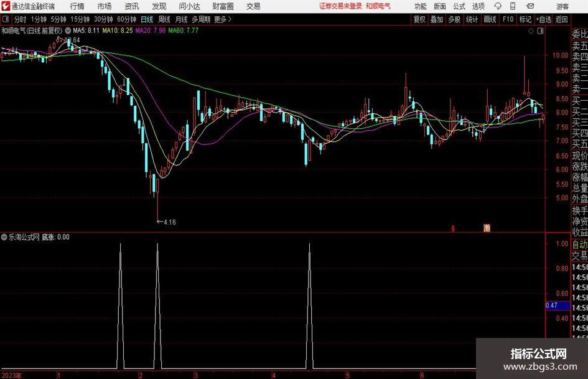The image size is (588, 379).
Task: Click the red 证券交易未登录 link
Action: pyautogui.click(x=340, y=6)
